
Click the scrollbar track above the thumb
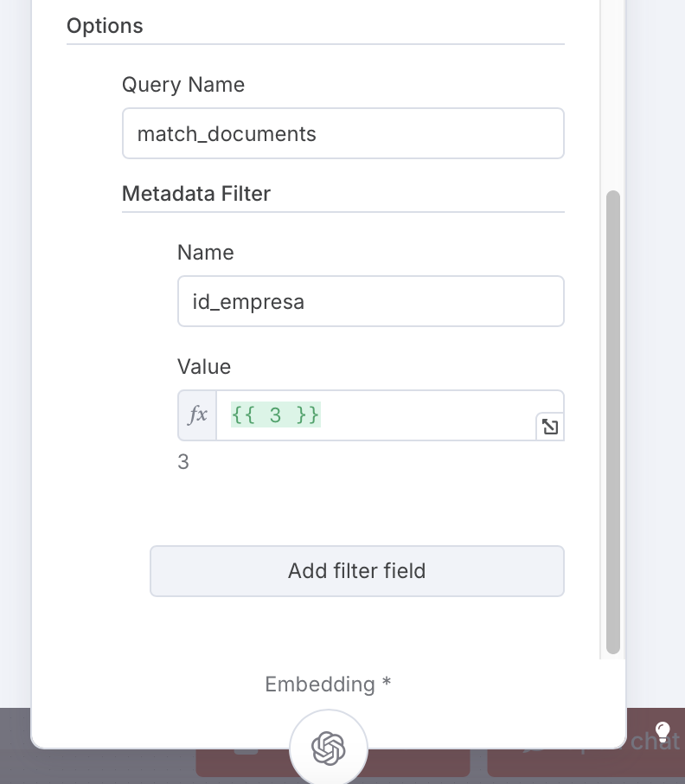click(x=613, y=95)
